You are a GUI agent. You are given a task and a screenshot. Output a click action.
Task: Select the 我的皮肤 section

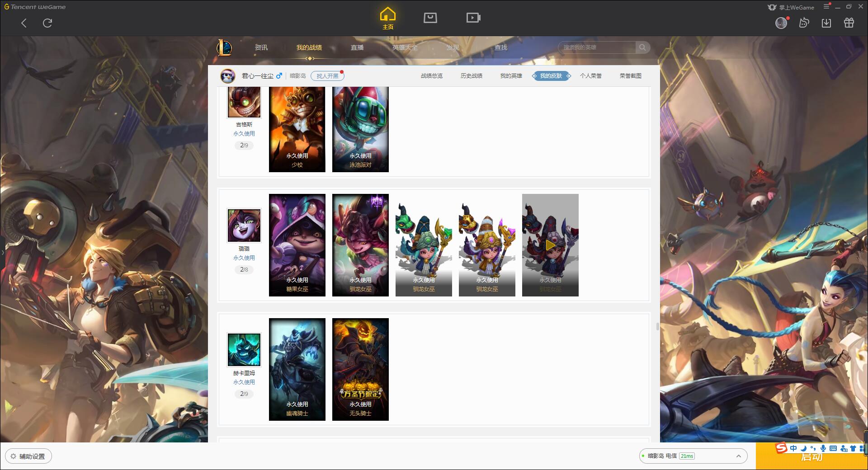pyautogui.click(x=551, y=76)
